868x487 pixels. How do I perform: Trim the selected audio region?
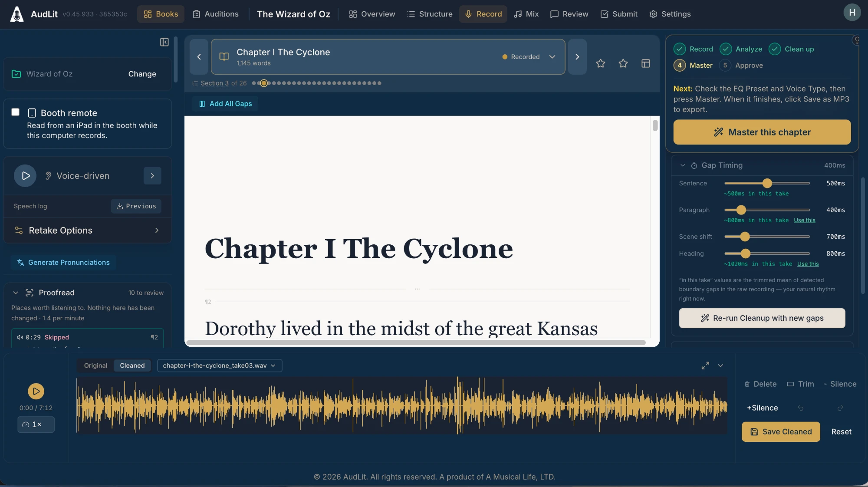(x=800, y=384)
